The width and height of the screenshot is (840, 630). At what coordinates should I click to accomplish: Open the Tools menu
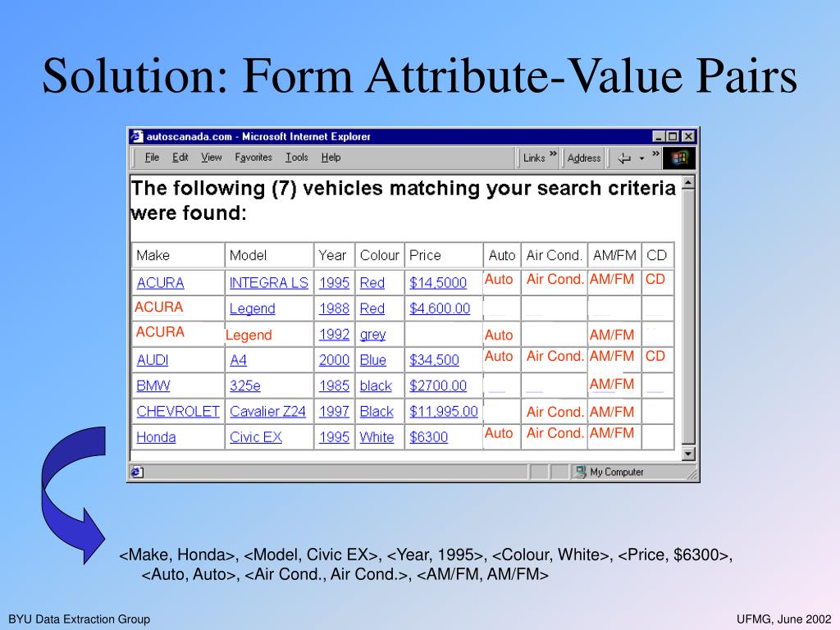pyautogui.click(x=296, y=157)
